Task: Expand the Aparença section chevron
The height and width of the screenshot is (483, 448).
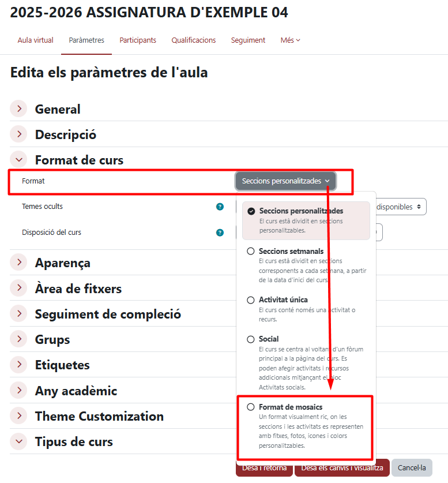Action: click(x=19, y=263)
